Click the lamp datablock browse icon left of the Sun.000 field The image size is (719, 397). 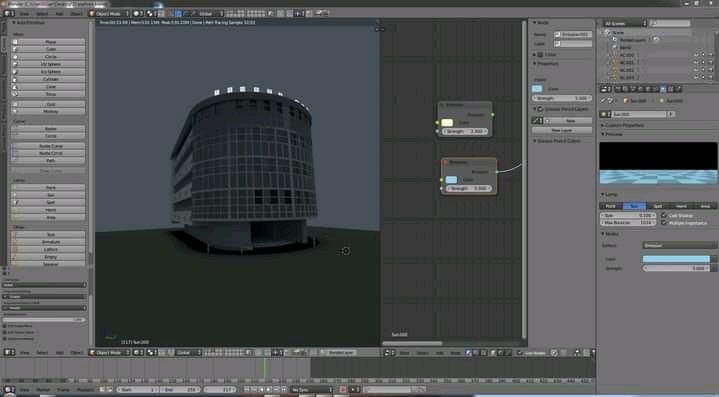(605, 114)
